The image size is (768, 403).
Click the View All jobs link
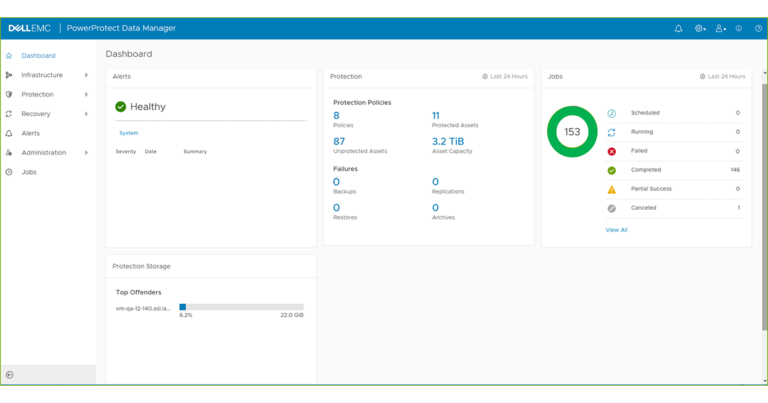click(616, 230)
